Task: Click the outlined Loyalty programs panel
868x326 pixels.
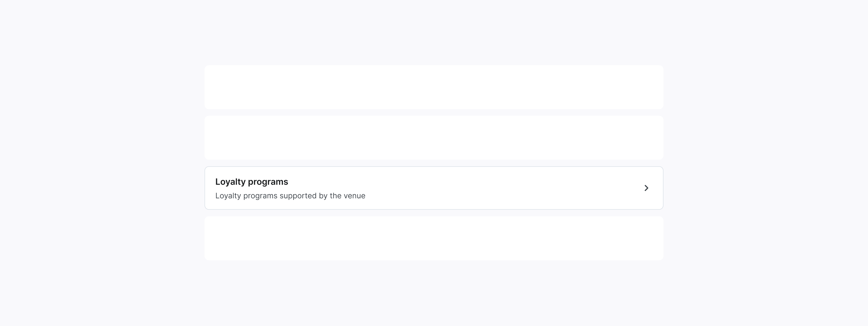Action: tap(434, 188)
